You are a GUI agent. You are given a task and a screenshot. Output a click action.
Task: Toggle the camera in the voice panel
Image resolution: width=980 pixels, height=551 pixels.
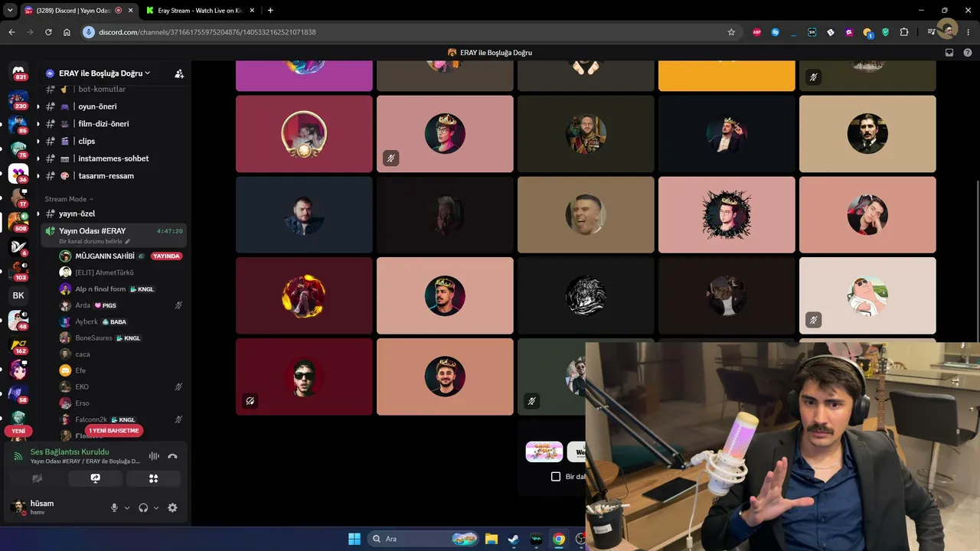click(37, 478)
